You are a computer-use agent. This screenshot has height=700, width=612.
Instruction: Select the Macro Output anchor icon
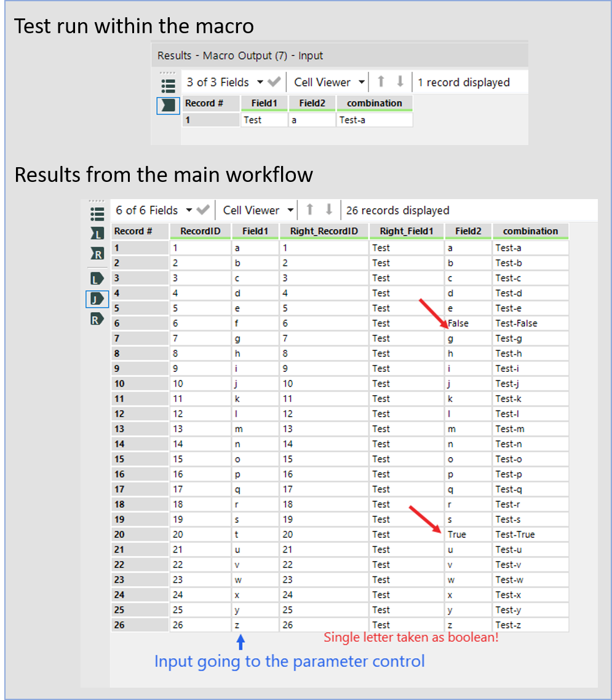click(x=168, y=106)
